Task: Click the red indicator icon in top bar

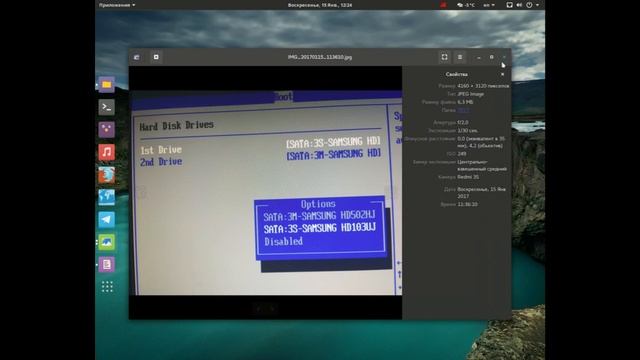Action: coord(443,5)
